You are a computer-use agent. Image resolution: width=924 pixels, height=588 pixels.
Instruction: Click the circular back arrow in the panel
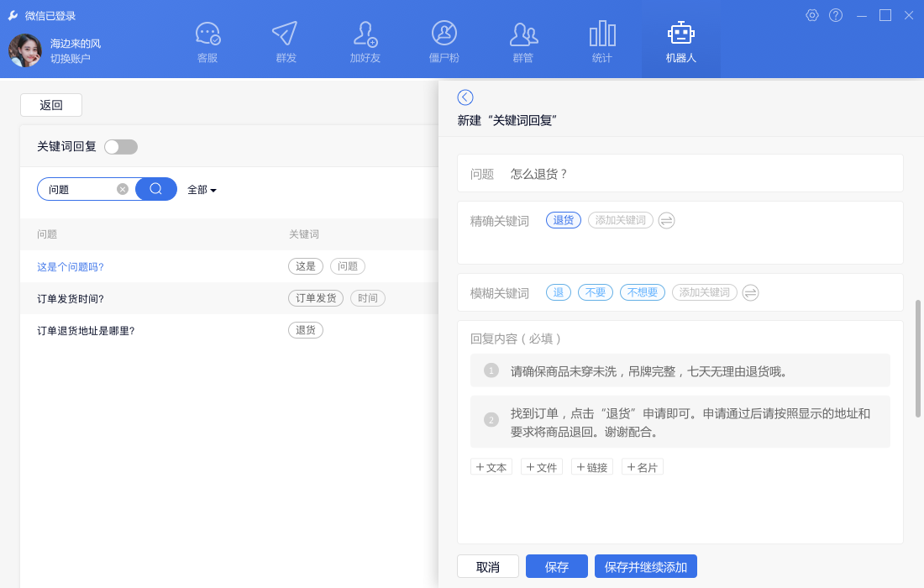coord(465,97)
